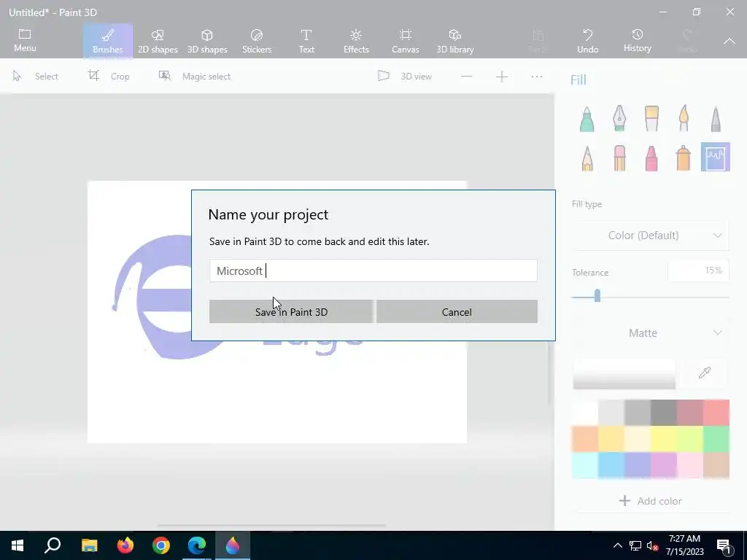Collapse the ribbon with the chevron
747x560 pixels.
729,42
